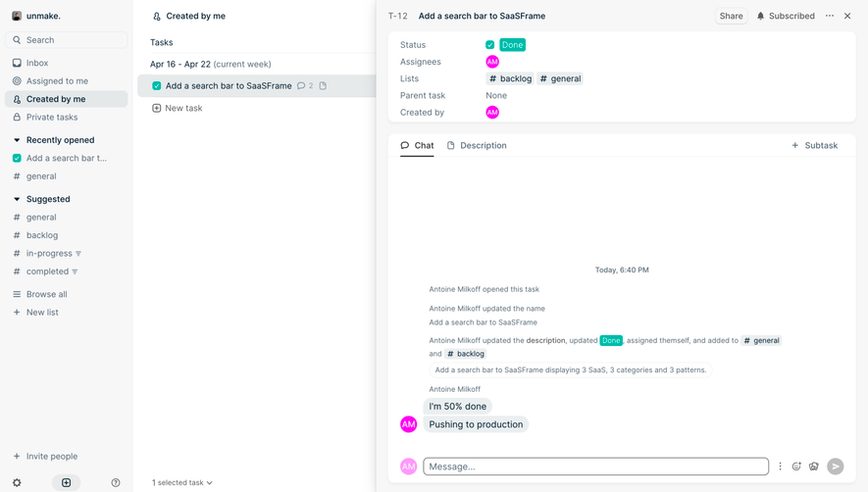Open the three-dot more options menu

(x=829, y=16)
